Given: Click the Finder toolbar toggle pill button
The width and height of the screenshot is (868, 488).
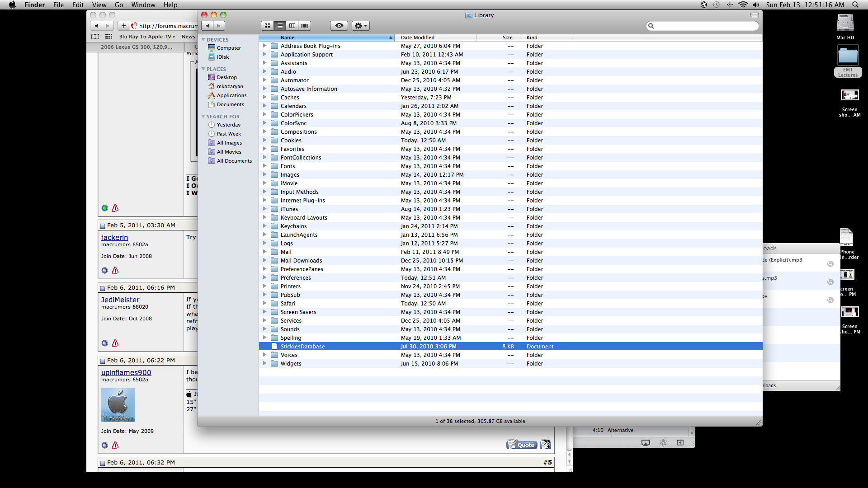Looking at the screenshot, I should click(x=755, y=15).
